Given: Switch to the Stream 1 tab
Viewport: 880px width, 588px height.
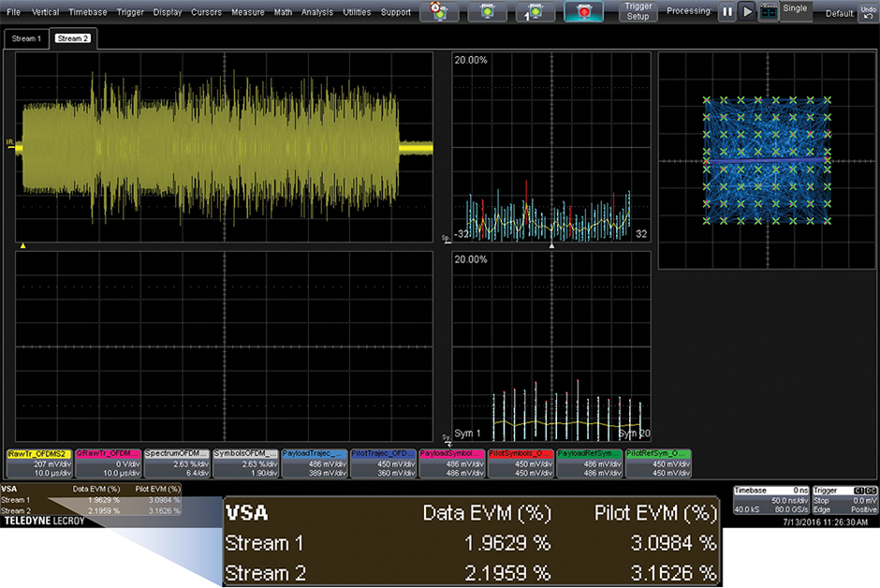Looking at the screenshot, I should (25, 38).
